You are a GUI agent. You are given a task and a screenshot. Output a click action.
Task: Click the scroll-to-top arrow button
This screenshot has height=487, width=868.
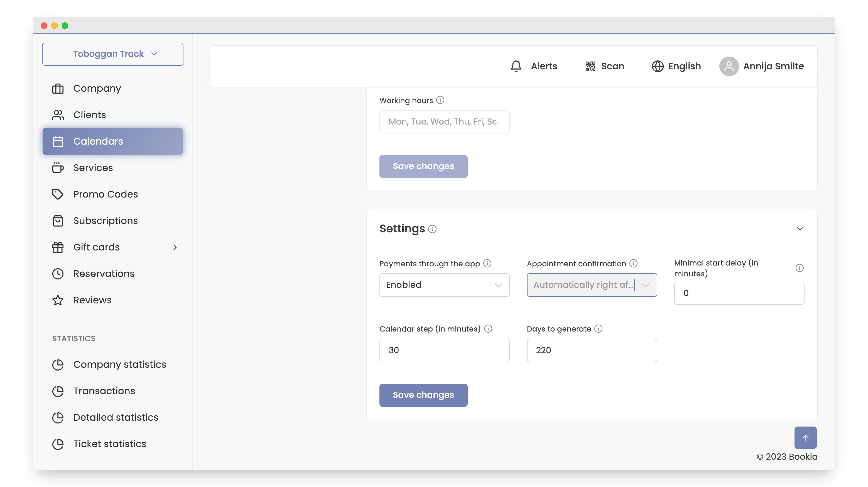click(805, 437)
